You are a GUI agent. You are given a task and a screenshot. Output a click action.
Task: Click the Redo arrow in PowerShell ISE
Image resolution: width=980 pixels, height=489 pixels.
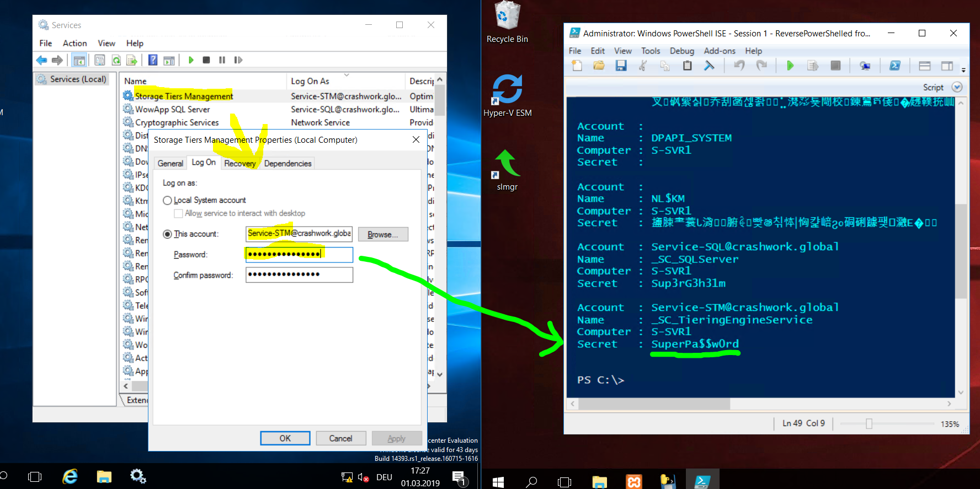(x=761, y=66)
